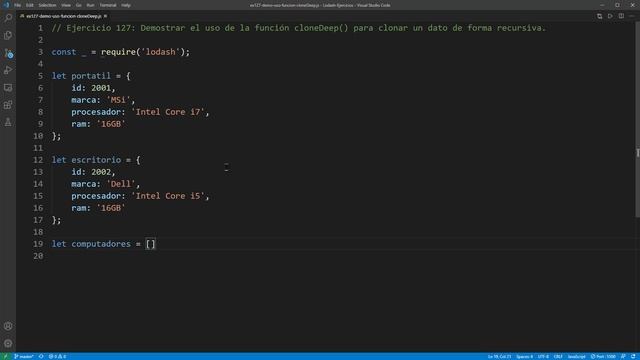Click the Open Changes editor icon
Screen dimensions: 640x360
tap(599, 16)
